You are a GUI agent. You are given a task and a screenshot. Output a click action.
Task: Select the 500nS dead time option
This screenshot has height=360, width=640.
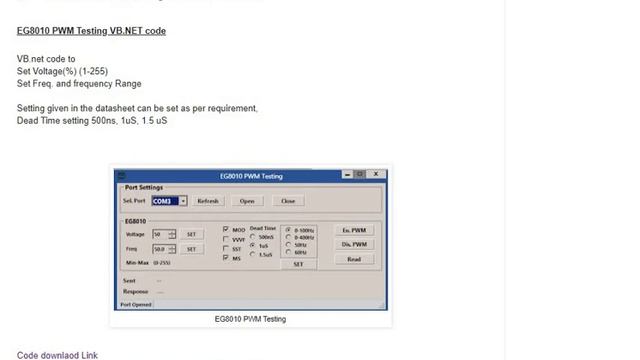point(253,237)
